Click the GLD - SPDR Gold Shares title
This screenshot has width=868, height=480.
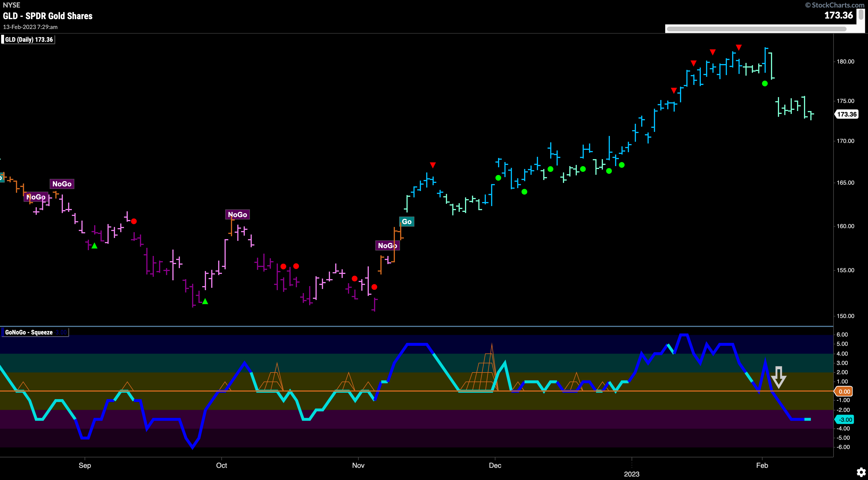click(x=48, y=16)
